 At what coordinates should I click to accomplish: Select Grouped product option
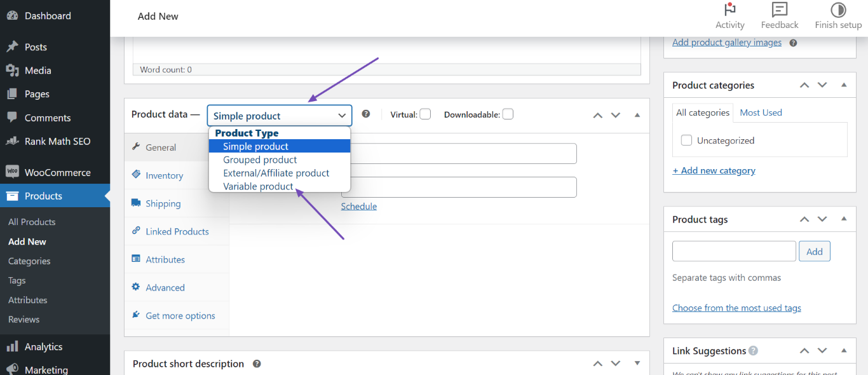coord(280,160)
